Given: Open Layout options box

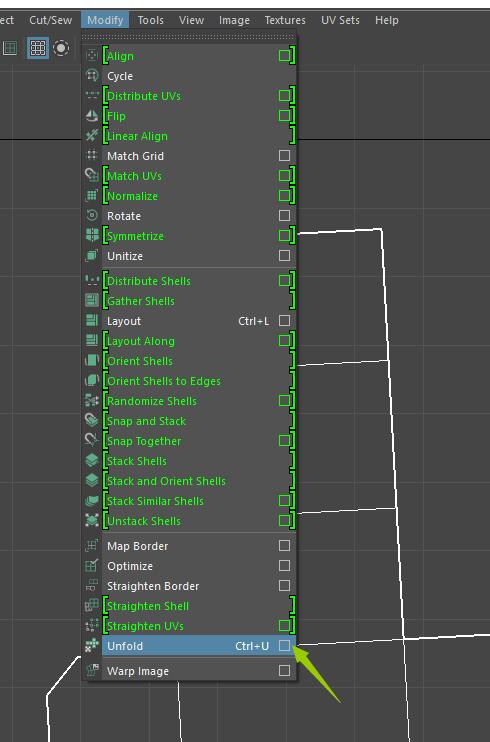Looking at the screenshot, I should click(x=284, y=321).
